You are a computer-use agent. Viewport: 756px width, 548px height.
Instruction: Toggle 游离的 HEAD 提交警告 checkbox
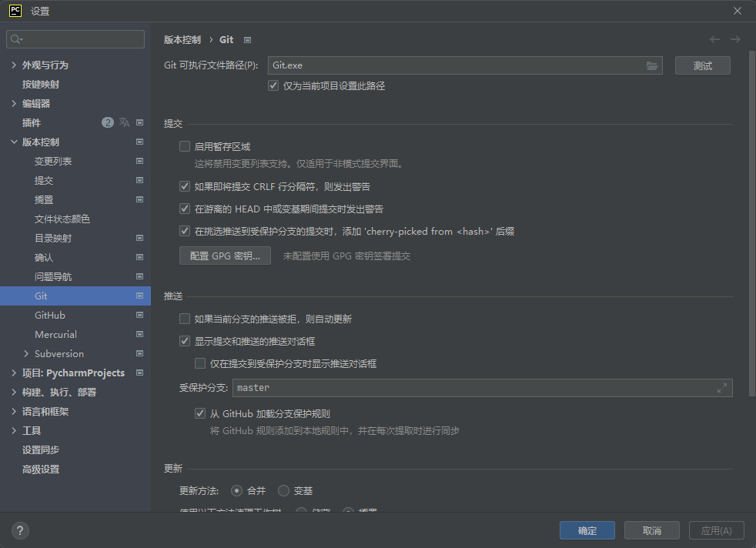185,209
